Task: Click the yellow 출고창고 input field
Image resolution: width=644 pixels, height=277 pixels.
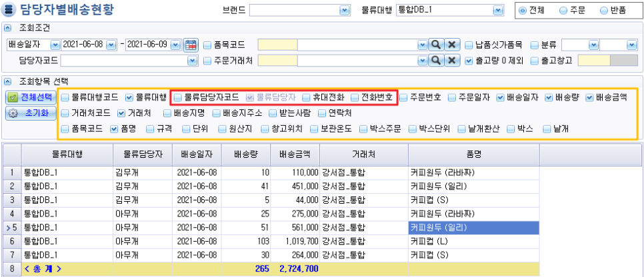Action: pos(594,61)
